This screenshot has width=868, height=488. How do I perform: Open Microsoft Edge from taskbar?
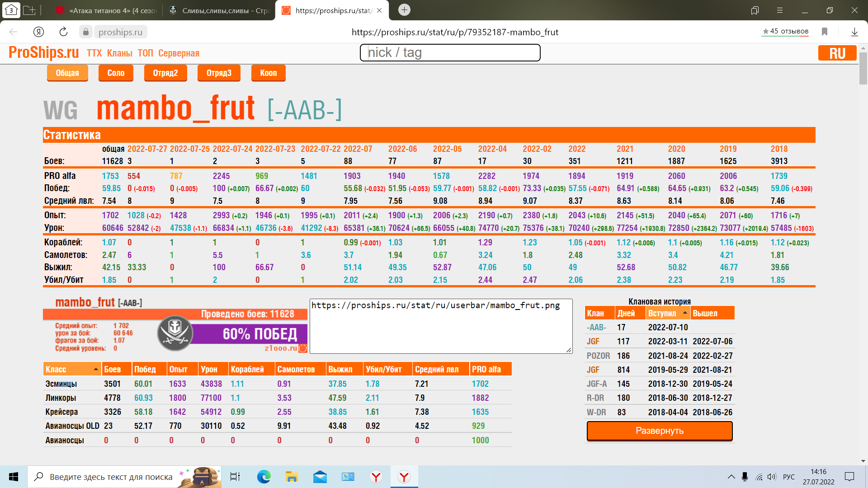click(264, 477)
